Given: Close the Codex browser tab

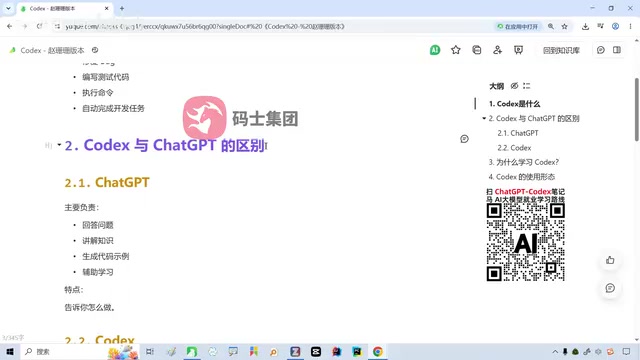Looking at the screenshot, I should click(107, 8).
